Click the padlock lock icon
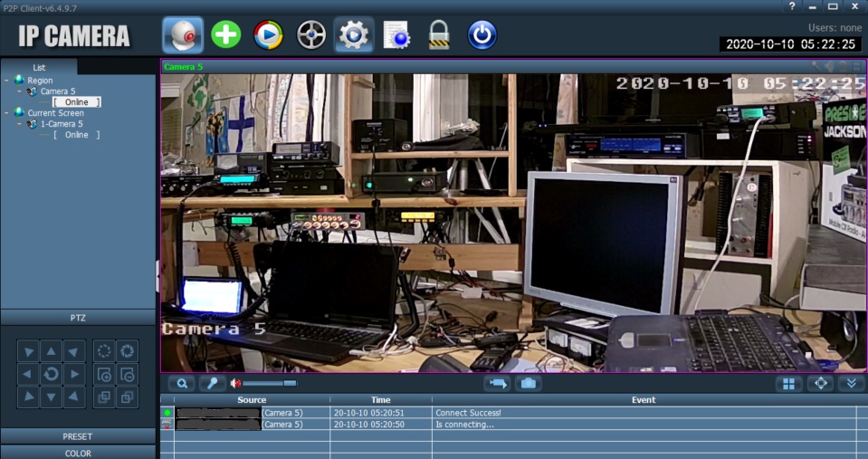The width and height of the screenshot is (868, 459). [x=439, y=35]
